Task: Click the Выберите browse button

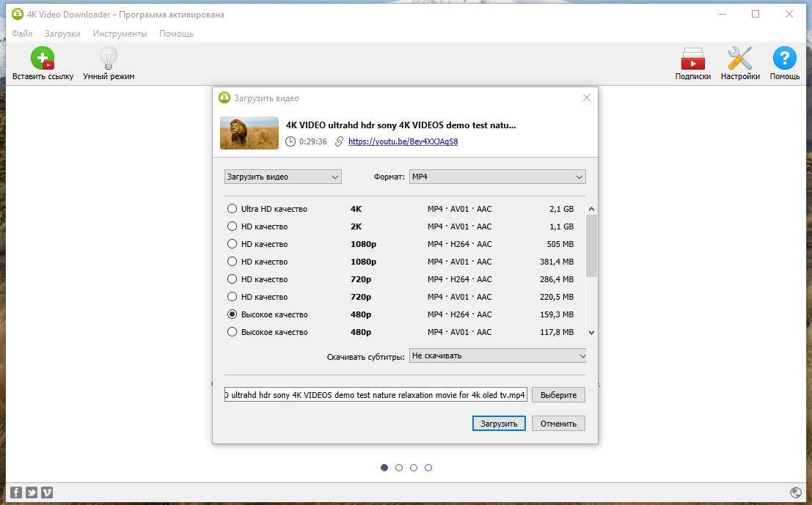Action: point(558,395)
